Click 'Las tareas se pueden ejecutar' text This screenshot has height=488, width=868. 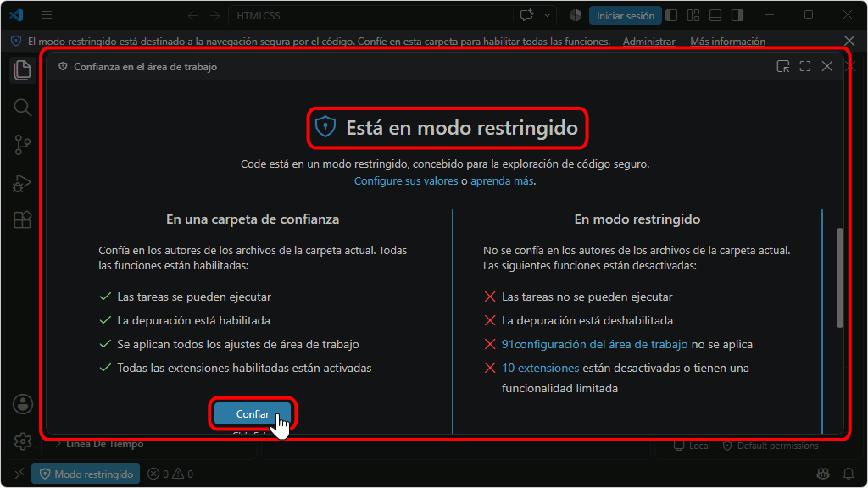[194, 297]
